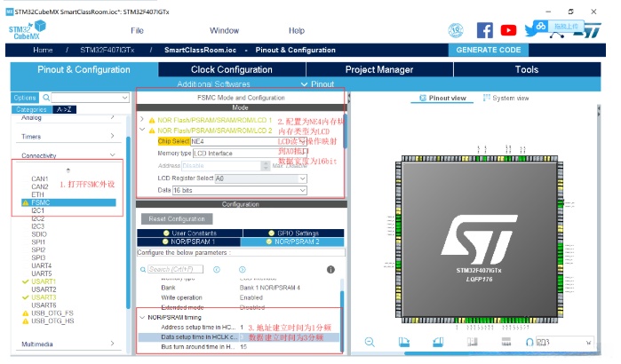This screenshot has height=364, width=621.
Task: Open the Facebook link icon
Action: point(485,30)
